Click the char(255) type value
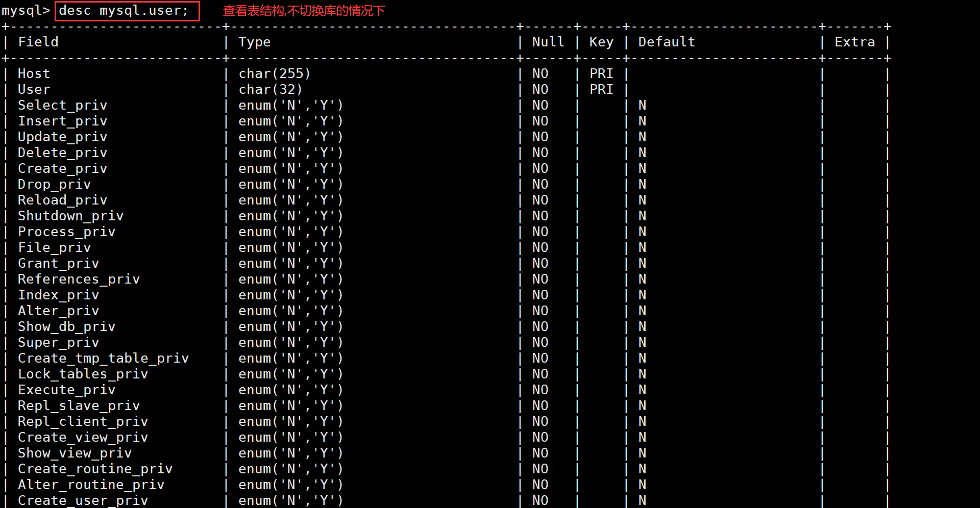The width and height of the screenshot is (980, 508). [275, 73]
